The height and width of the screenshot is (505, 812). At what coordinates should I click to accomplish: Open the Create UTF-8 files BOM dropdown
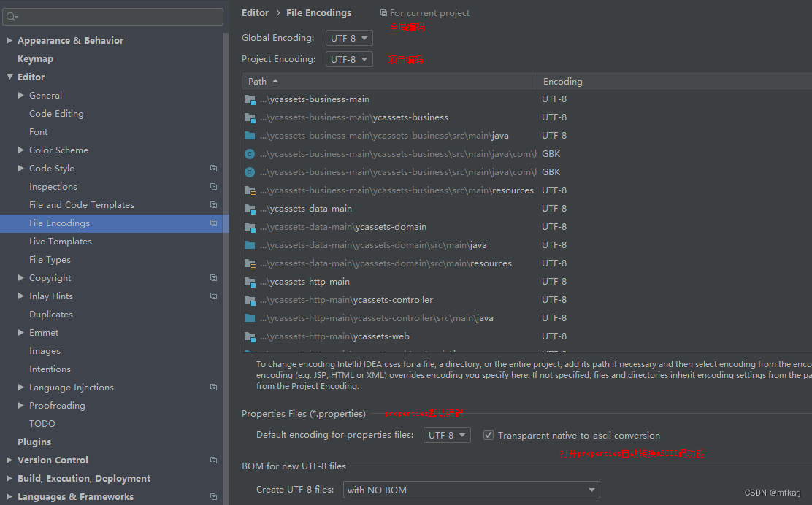[471, 490]
